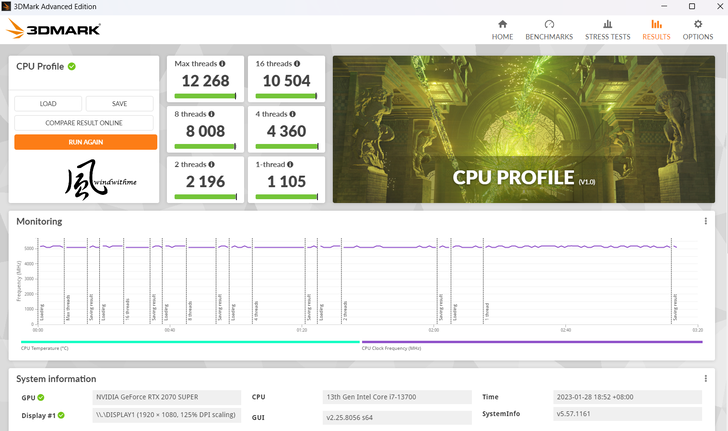The image size is (728, 431).
Task: Open System information three-dot menu
Action: tap(705, 379)
